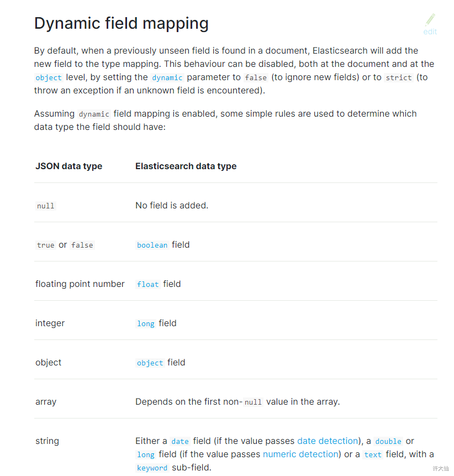Viewport: 454px width, 476px height.
Task: Visit the numeric detection link
Action: click(x=300, y=454)
